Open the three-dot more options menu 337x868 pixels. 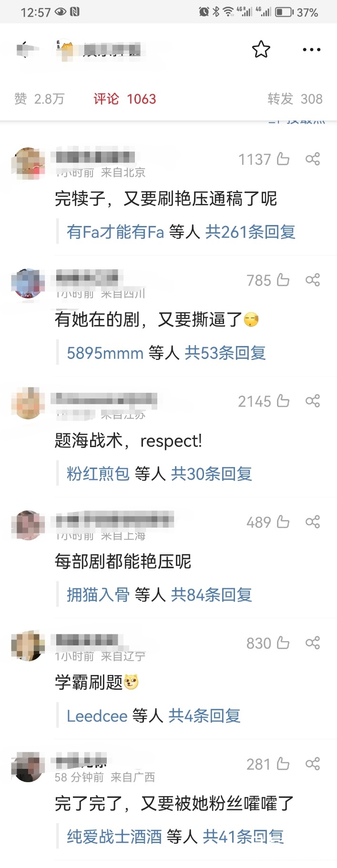311,50
